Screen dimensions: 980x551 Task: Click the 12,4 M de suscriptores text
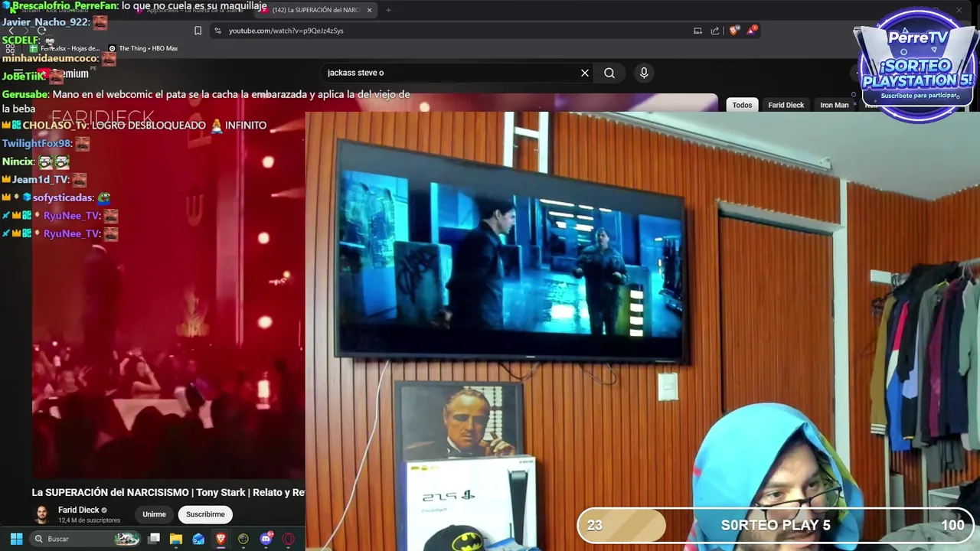point(89,520)
